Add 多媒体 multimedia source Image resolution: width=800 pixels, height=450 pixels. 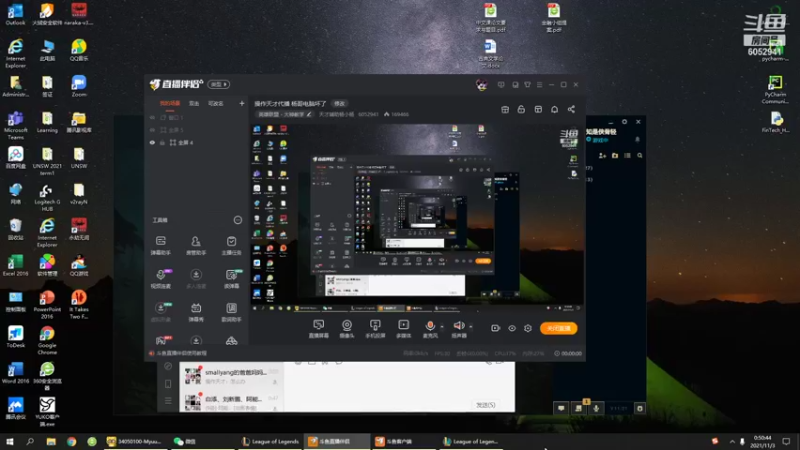click(404, 329)
